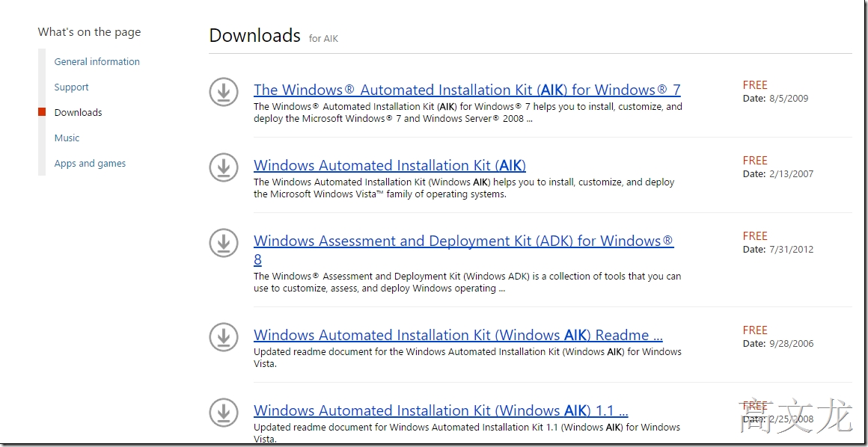Click 'for AIK' subtitle text

tap(323, 38)
